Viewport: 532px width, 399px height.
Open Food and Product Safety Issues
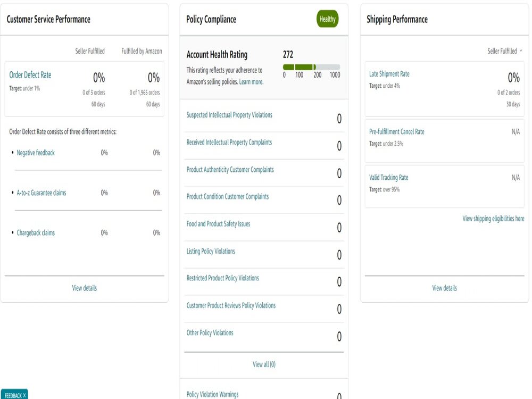(x=218, y=224)
